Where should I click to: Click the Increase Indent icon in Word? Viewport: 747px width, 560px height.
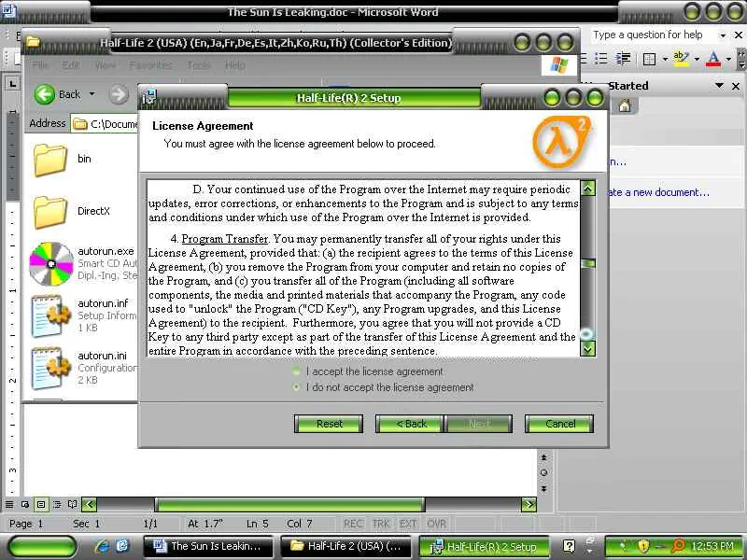(623, 59)
